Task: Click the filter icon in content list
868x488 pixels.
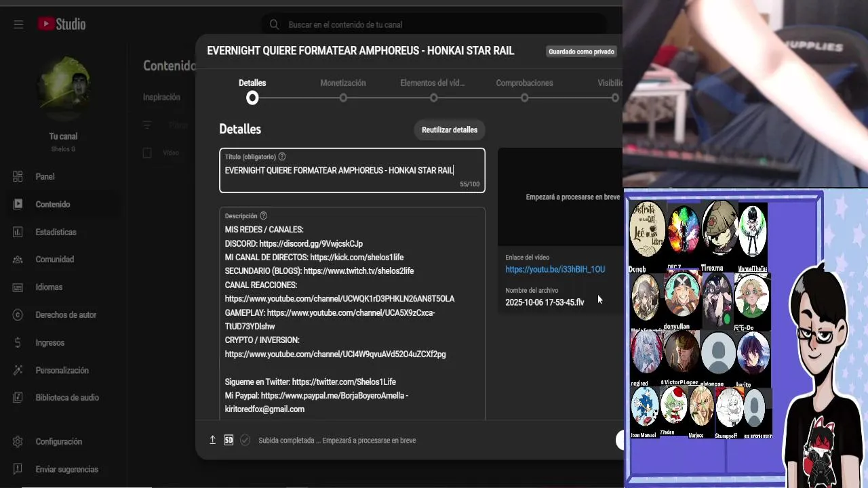Action: (147, 125)
